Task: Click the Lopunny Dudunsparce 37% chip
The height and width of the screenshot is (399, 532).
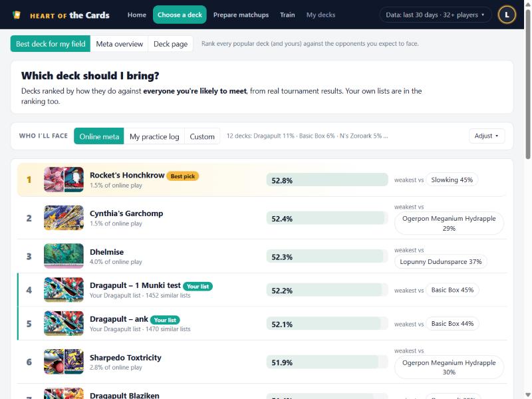Action: (x=441, y=261)
